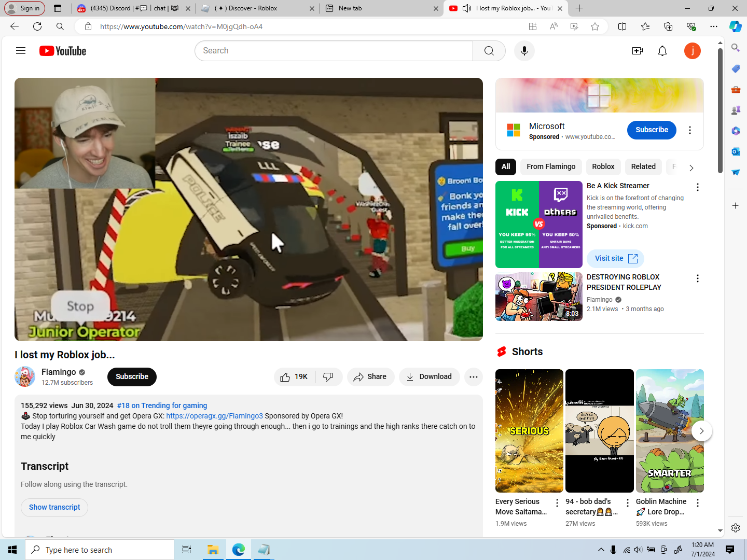Open #18 on Trending for gaming link
This screenshot has width=747, height=560.
[x=162, y=405]
